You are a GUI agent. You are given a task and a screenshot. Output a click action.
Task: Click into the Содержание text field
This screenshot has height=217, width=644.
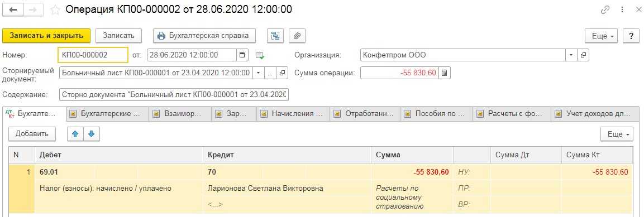tap(174, 95)
